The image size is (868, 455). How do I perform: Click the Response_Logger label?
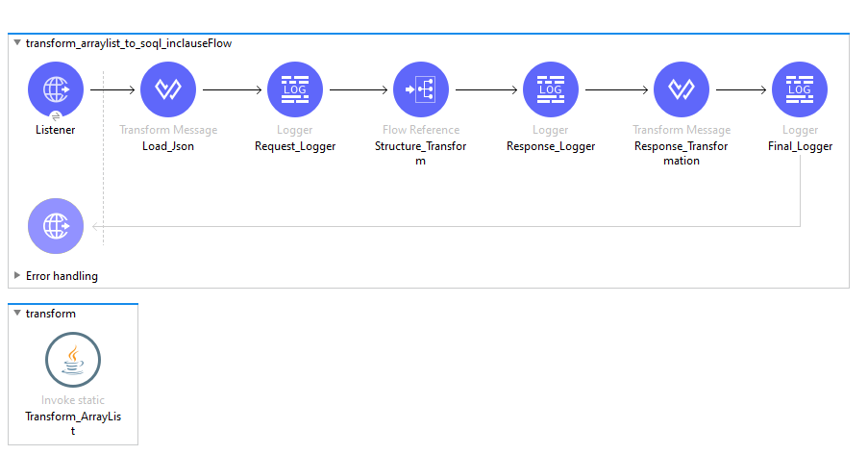click(551, 146)
